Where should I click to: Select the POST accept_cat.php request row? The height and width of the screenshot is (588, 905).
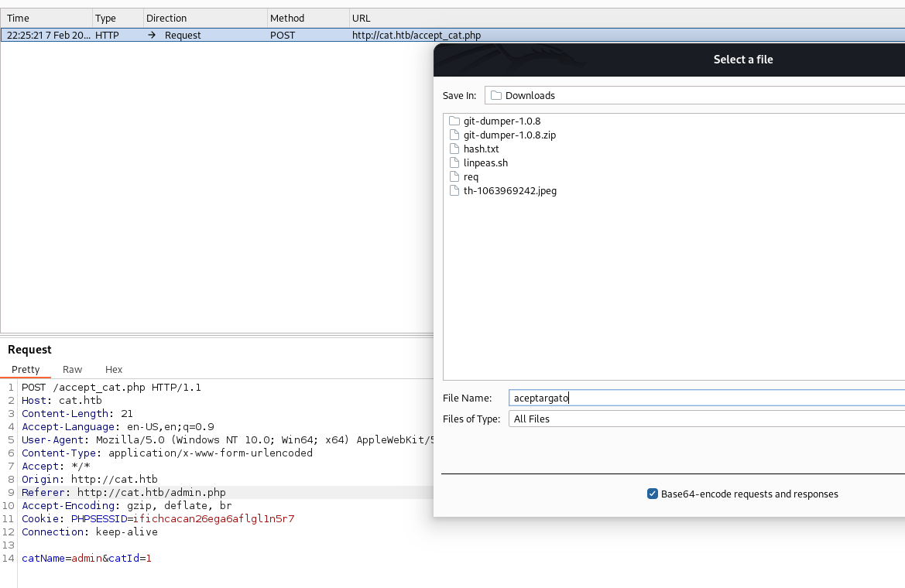click(452, 35)
